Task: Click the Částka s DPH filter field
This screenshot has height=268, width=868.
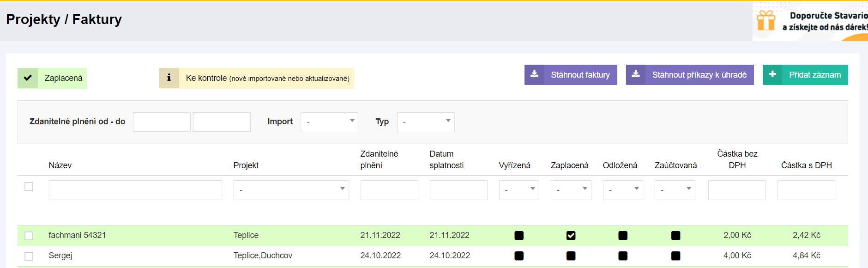Action: tap(806, 190)
